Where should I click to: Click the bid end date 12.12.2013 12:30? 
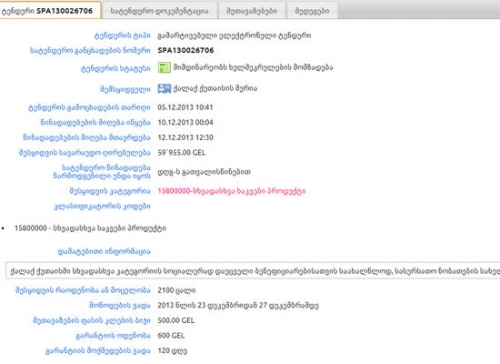[185, 137]
